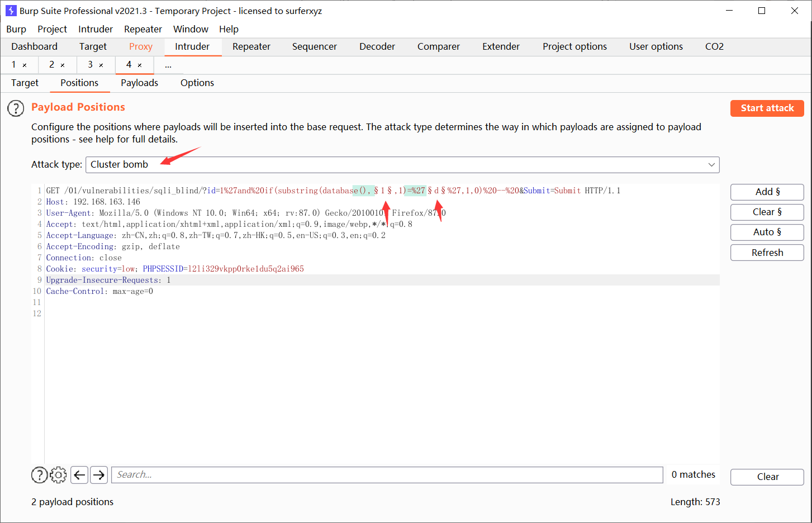This screenshot has width=812, height=523.
Task: Open the Payload Positions help icon
Action: (16, 108)
